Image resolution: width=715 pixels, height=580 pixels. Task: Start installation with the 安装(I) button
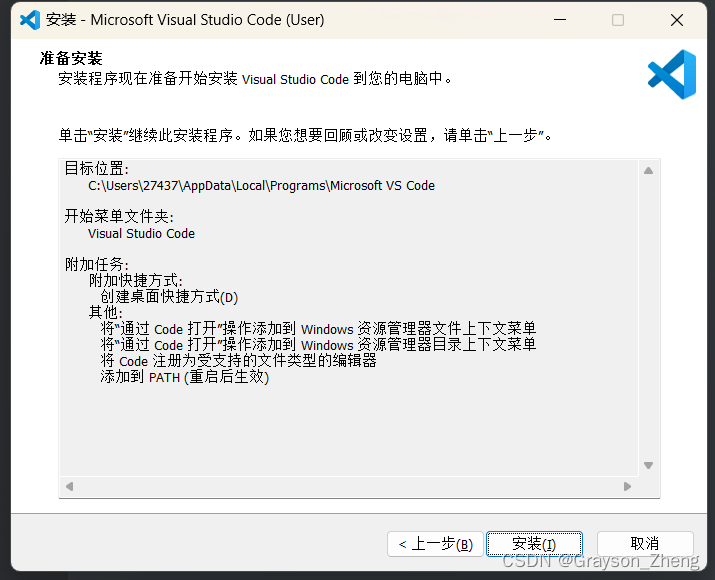[534, 544]
